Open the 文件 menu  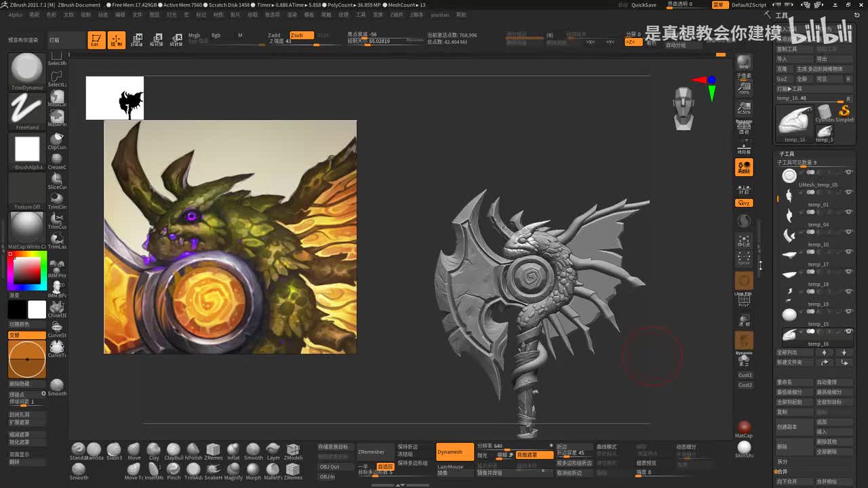[x=138, y=14]
